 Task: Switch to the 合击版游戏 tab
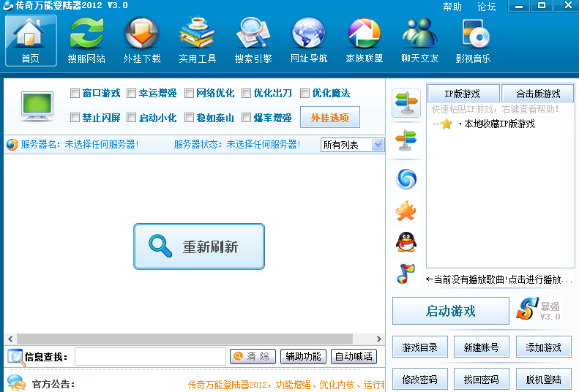[537, 94]
